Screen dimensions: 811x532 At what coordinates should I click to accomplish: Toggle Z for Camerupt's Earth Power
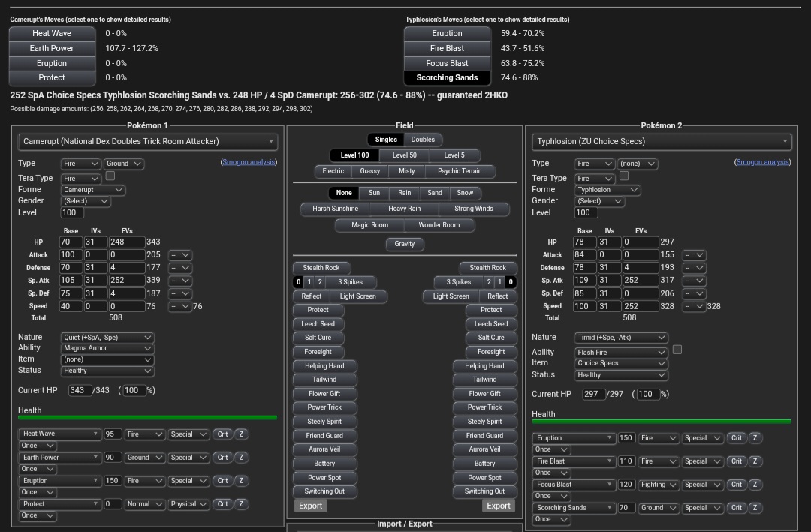point(241,458)
